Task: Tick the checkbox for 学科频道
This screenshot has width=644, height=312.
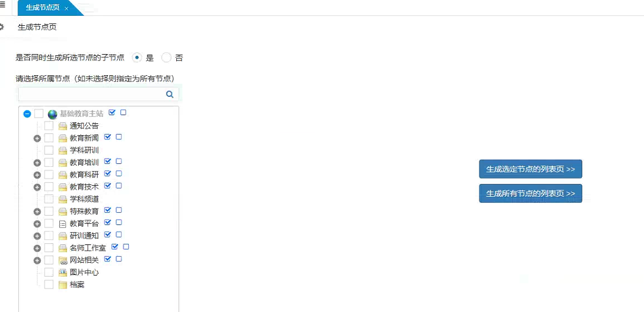Action: coord(49,199)
